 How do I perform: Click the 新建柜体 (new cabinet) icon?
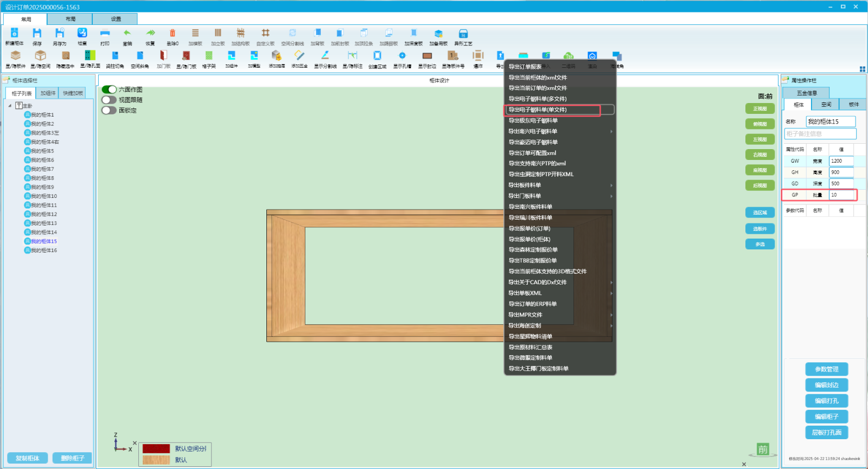(x=15, y=33)
